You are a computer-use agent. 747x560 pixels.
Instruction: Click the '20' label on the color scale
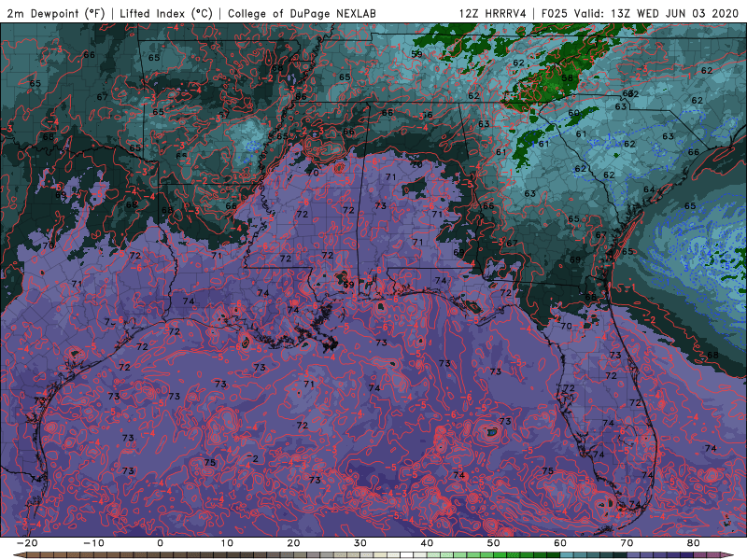pyautogui.click(x=293, y=543)
